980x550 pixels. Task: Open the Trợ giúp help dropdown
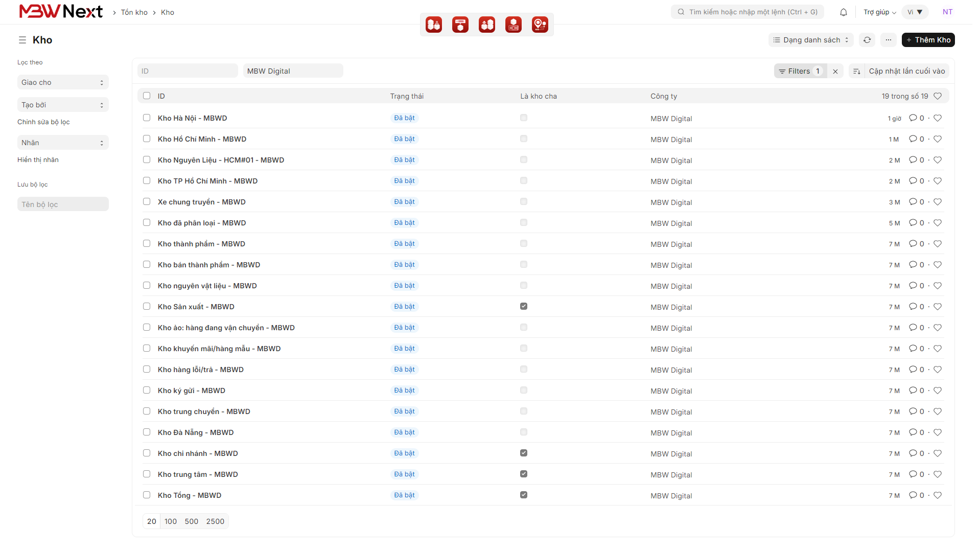click(879, 12)
